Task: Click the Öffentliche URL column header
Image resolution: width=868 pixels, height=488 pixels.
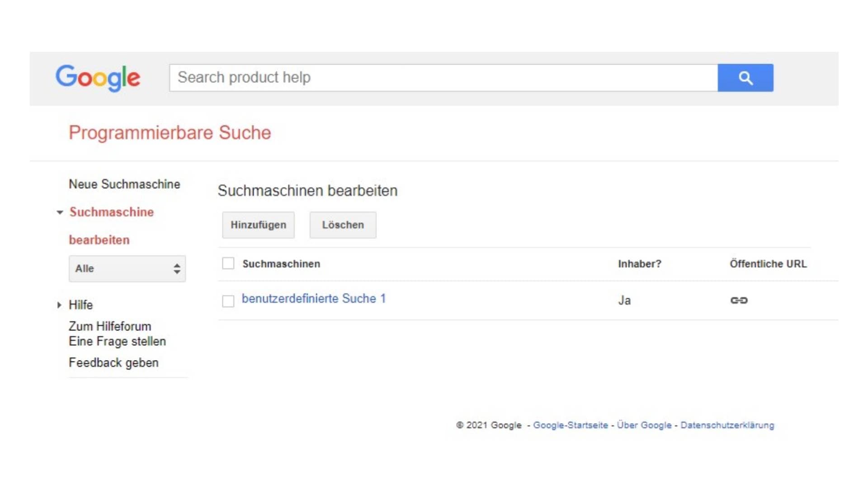Action: point(768,264)
